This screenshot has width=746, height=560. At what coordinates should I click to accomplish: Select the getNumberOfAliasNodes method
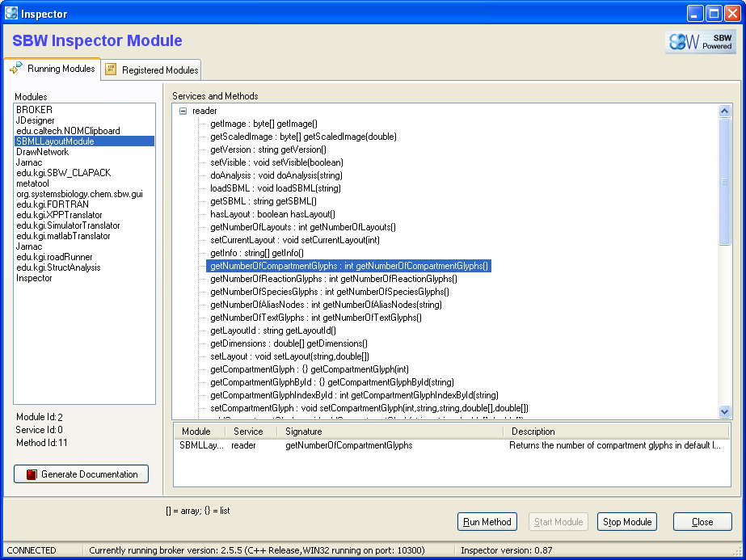coord(326,305)
